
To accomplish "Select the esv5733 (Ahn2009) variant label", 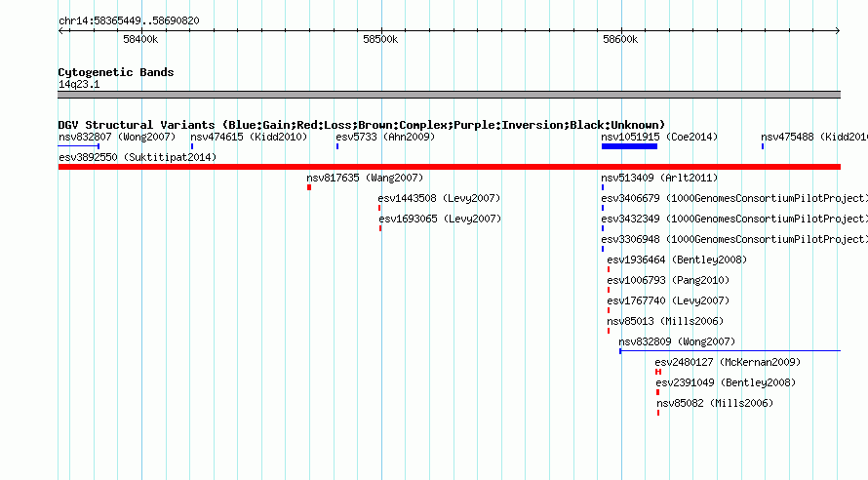I will coord(385,137).
